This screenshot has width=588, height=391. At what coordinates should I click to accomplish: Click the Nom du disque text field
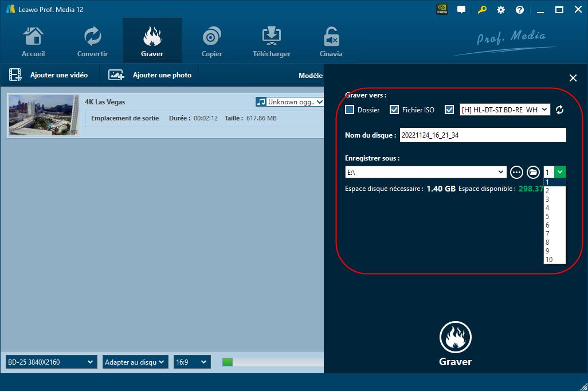(483, 135)
